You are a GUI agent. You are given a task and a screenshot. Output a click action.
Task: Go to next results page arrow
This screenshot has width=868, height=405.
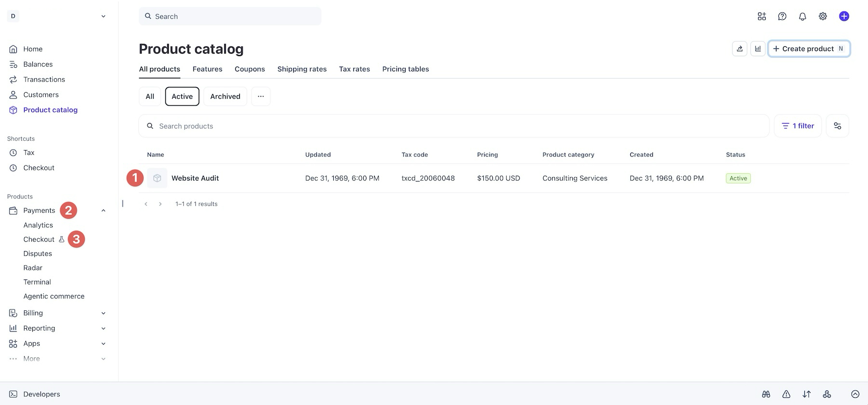pos(161,204)
